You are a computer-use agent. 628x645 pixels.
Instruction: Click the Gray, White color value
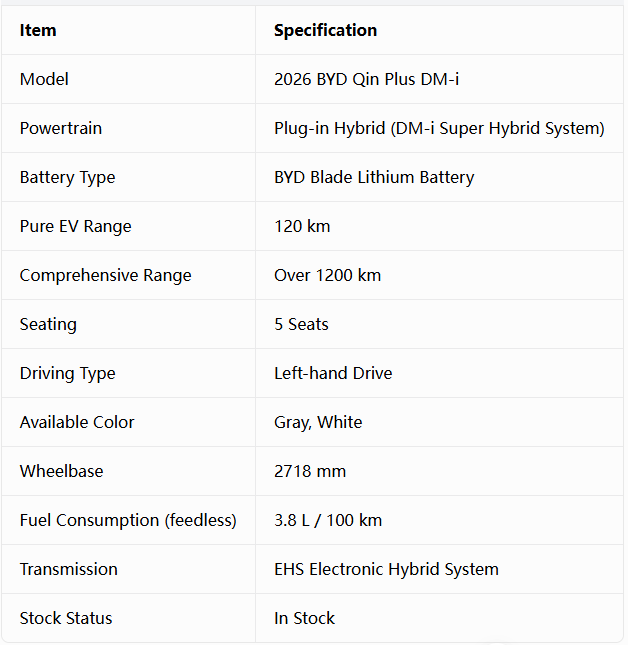point(318,422)
